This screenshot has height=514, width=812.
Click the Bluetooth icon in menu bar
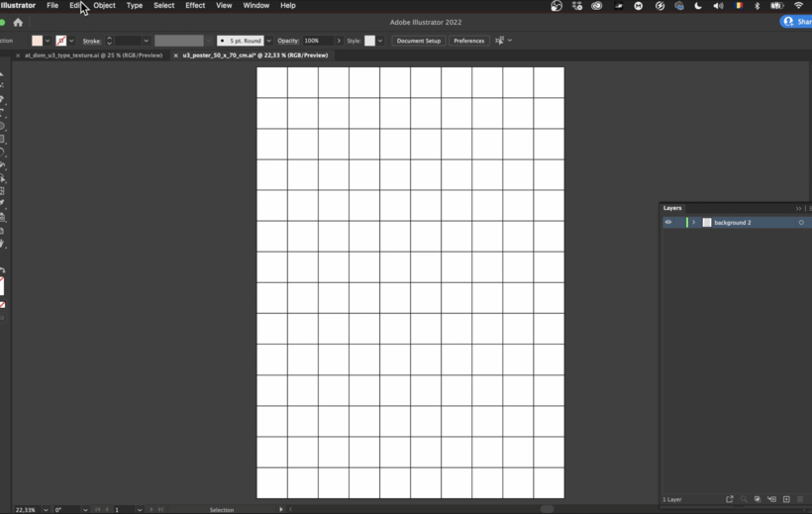(757, 6)
